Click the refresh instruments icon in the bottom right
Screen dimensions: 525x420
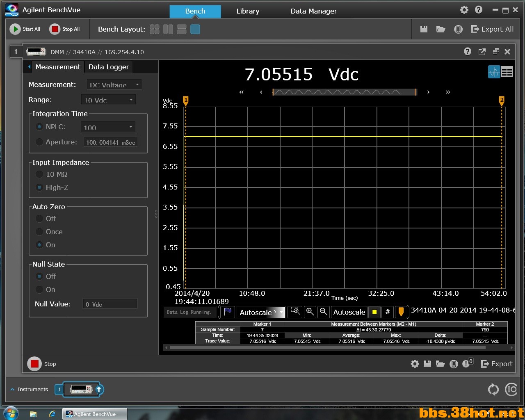click(x=493, y=390)
